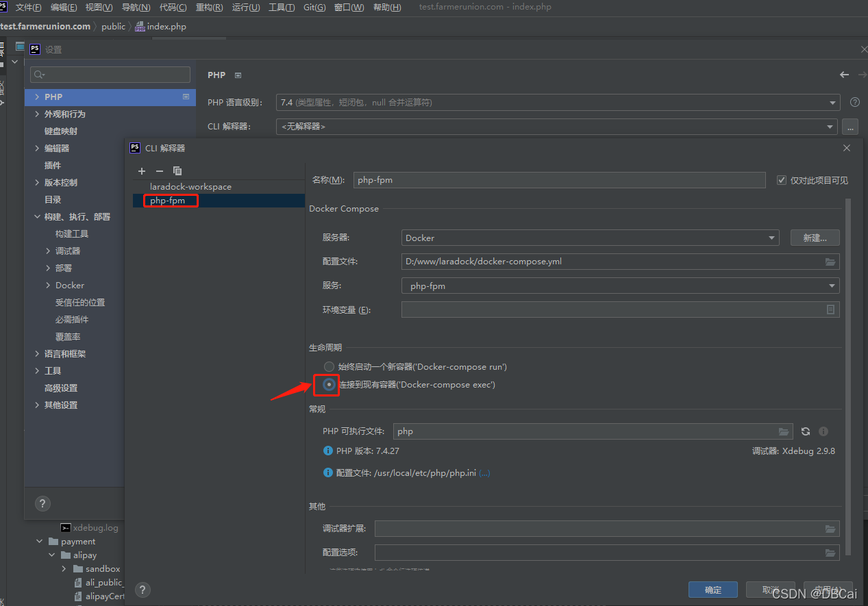Viewport: 868px width, 606px height.
Task: Click the ellipsis button next to CLI interpreter
Action: pos(850,127)
